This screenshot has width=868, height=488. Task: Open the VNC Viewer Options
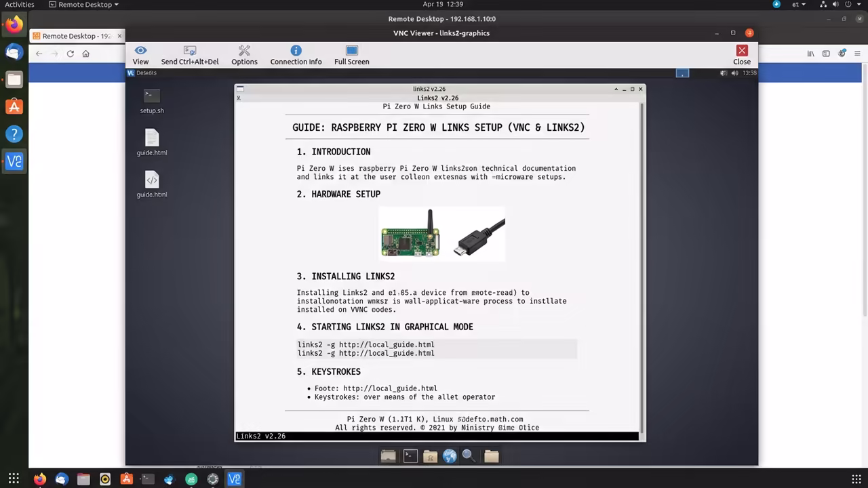[x=244, y=55]
